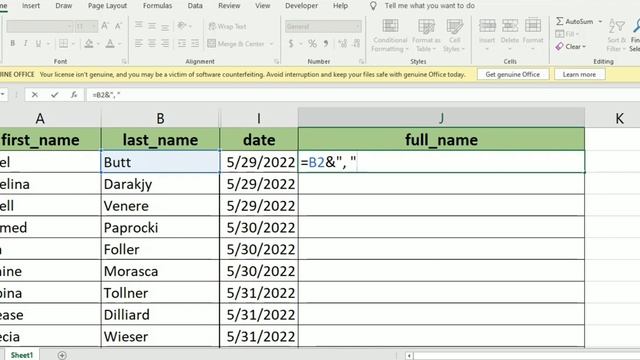The width and height of the screenshot is (640, 360).
Task: Increase decimal places
Action: (x=342, y=43)
